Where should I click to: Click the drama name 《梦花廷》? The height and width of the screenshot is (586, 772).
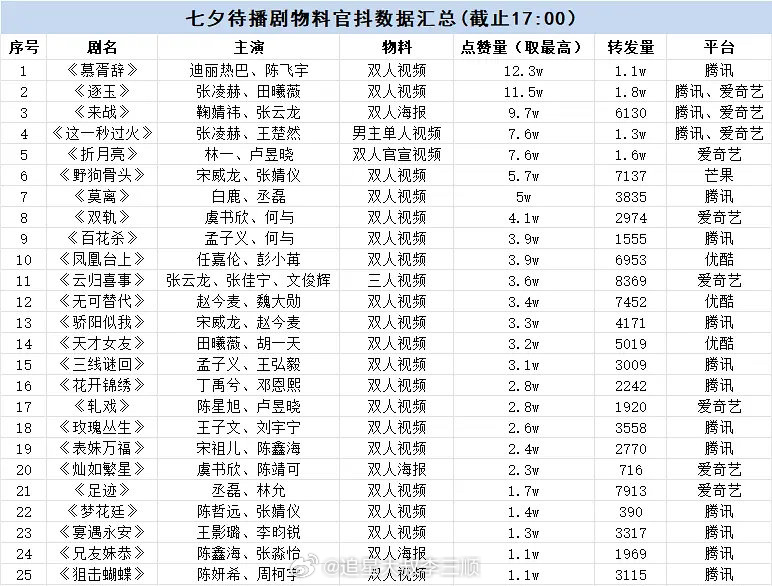[x=102, y=512]
